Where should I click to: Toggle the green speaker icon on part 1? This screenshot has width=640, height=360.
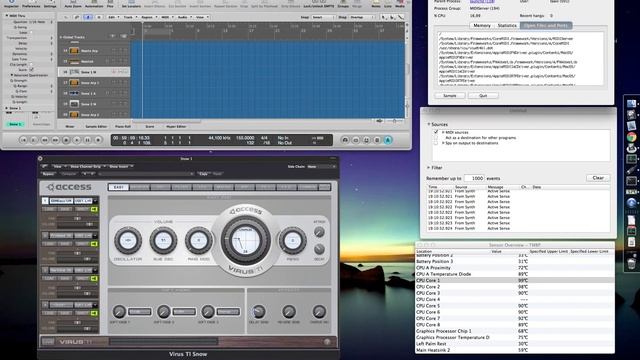coord(94,209)
